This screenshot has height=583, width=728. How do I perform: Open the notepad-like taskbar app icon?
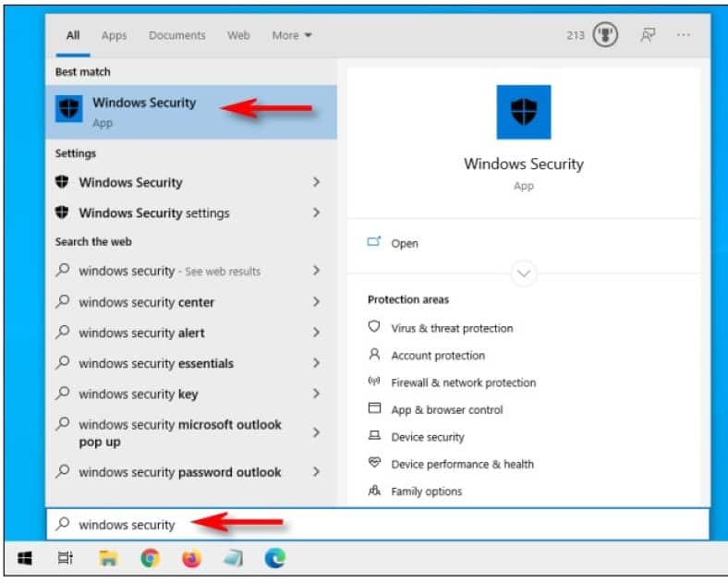point(233,558)
